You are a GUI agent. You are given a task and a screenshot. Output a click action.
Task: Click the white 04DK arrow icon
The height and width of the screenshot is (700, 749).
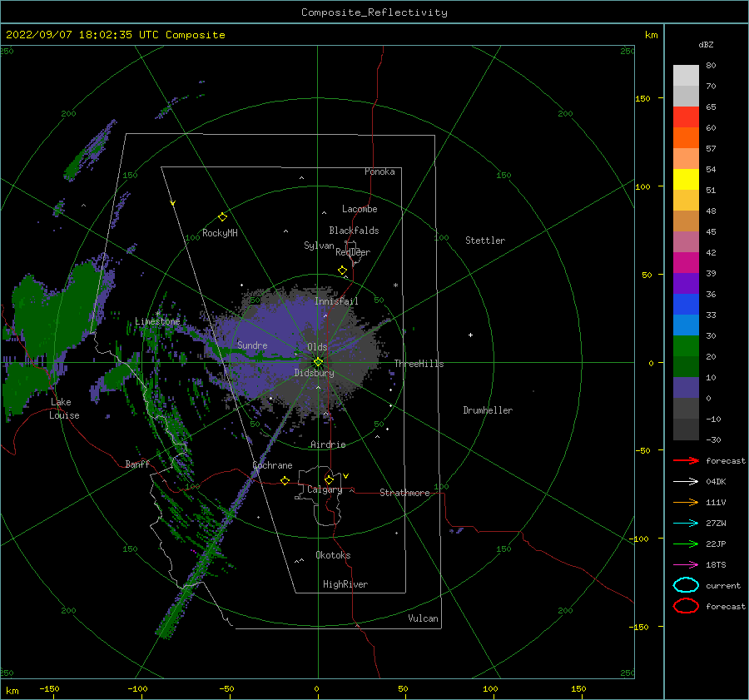686,482
